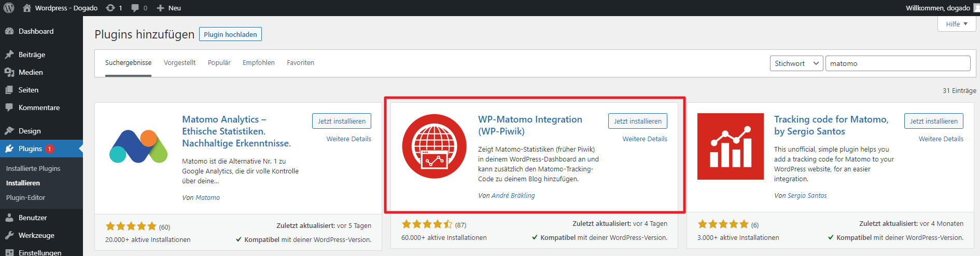
Task: Open the Installieren submenu item
Action: (x=23, y=183)
